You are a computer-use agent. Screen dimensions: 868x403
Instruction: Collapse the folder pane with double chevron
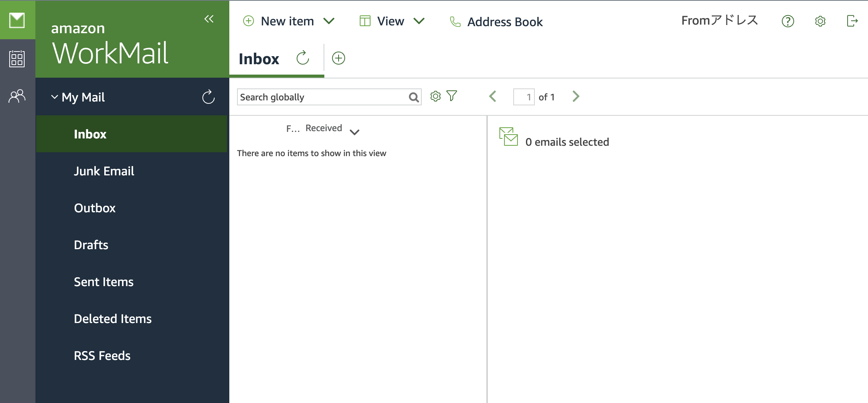[209, 19]
